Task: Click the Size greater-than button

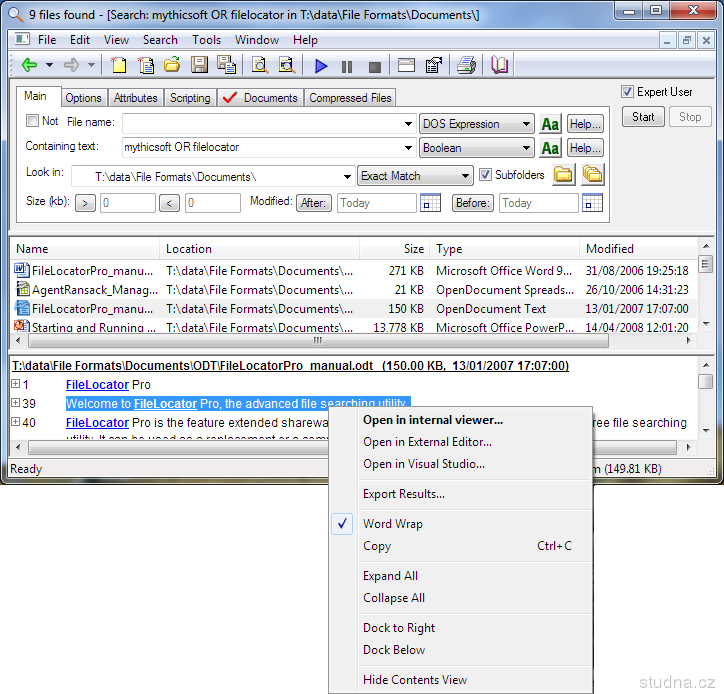Action: (85, 203)
